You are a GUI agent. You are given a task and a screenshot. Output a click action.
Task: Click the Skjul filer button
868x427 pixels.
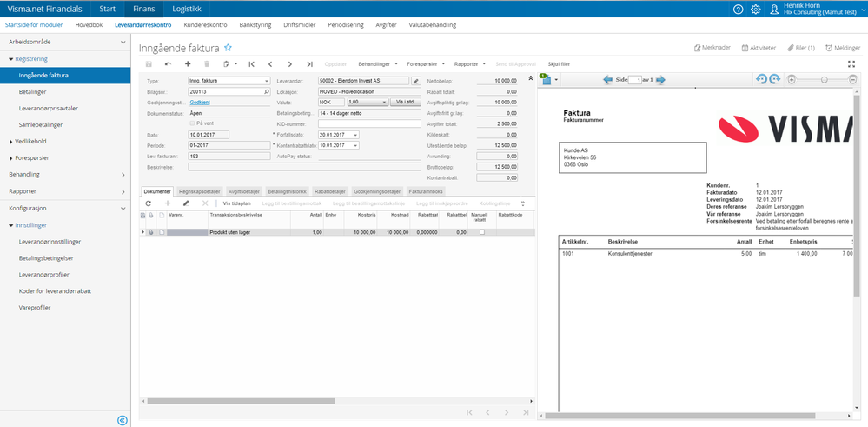(559, 64)
